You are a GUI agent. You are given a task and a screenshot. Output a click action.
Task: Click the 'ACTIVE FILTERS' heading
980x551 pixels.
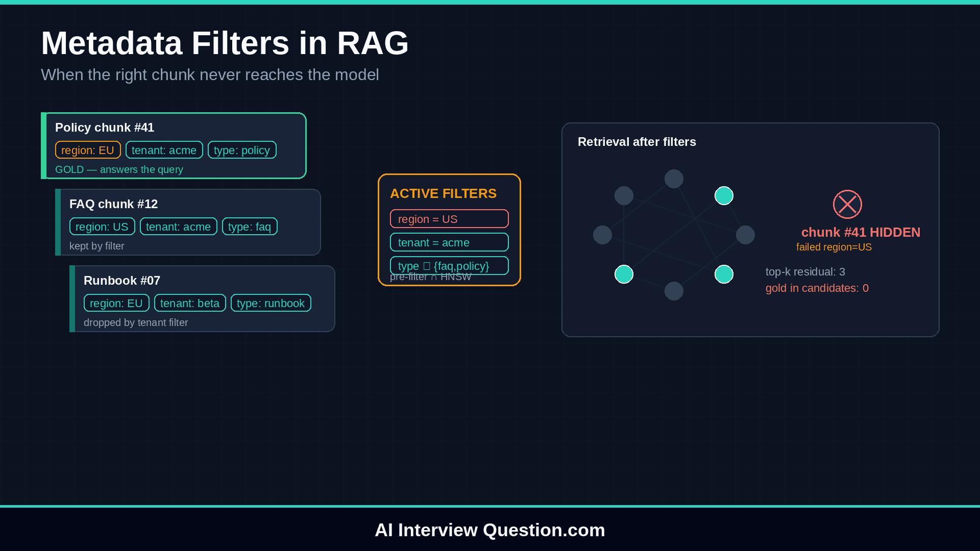point(443,193)
